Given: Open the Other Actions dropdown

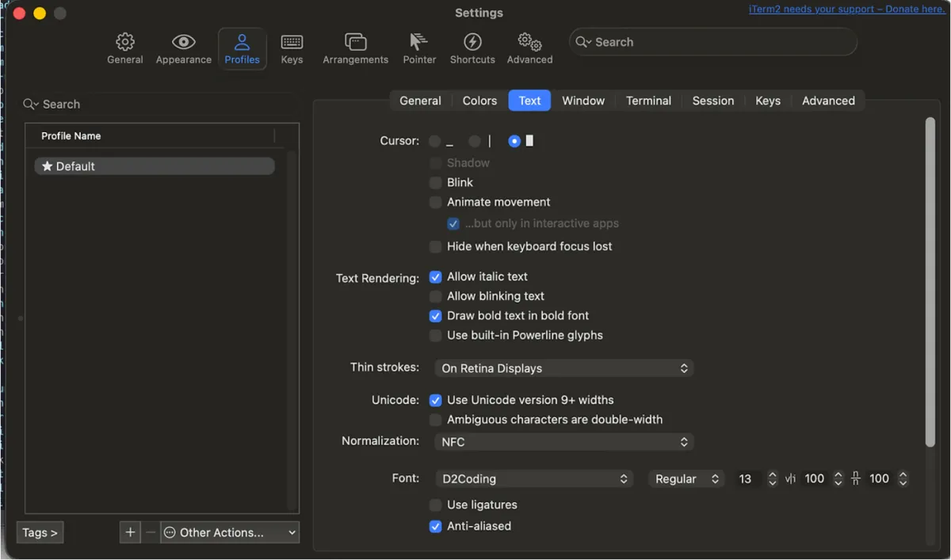Looking at the screenshot, I should point(229,531).
